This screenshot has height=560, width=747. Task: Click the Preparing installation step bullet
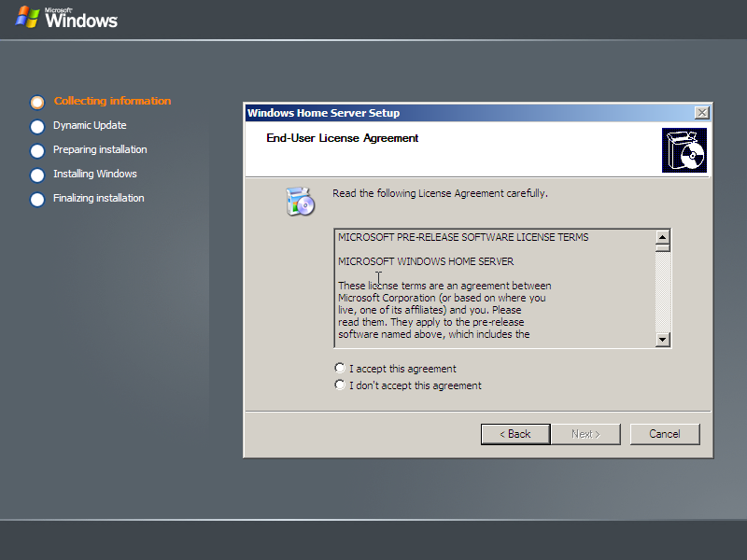pos(37,150)
